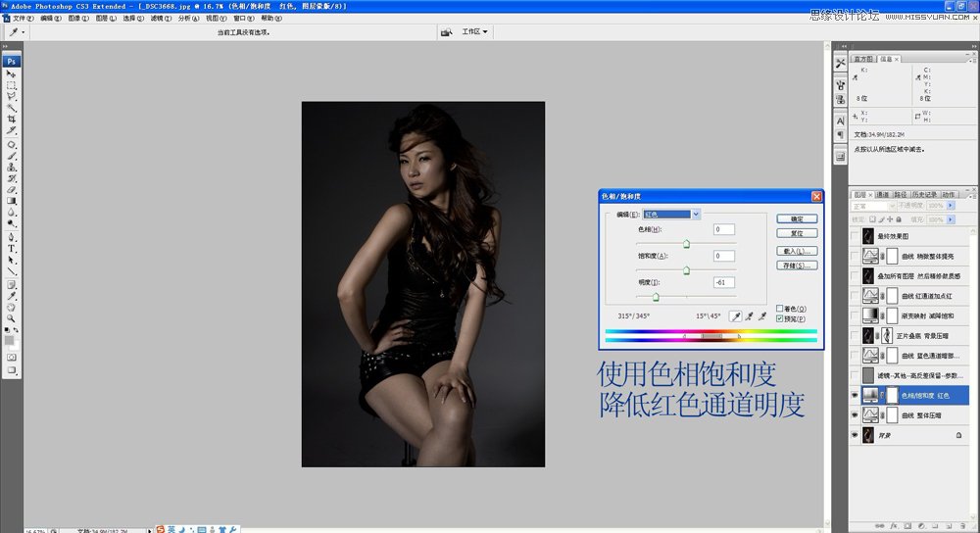Click the 明度 (Lightness) slider handle
Image resolution: width=980 pixels, height=533 pixels.
coord(655,296)
